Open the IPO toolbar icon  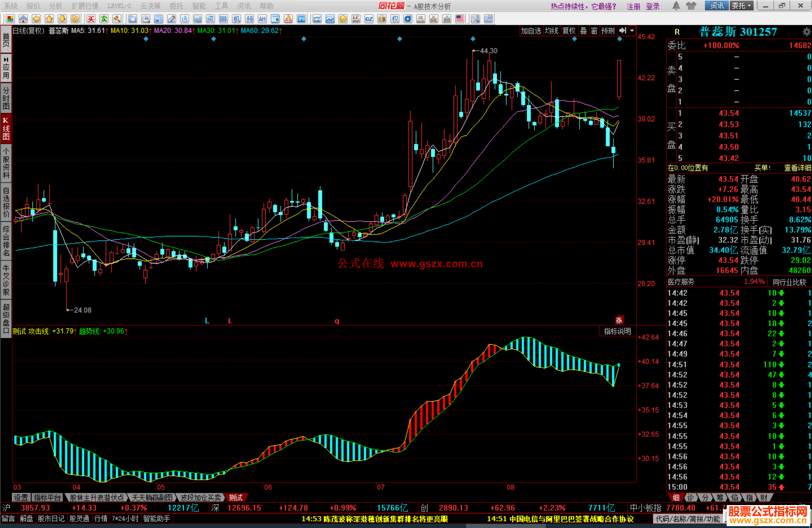click(301, 19)
